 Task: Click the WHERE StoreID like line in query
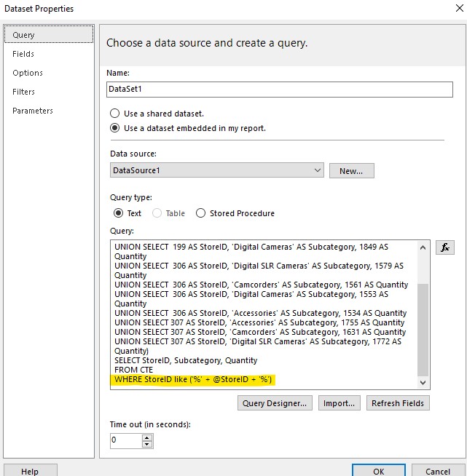click(x=193, y=379)
